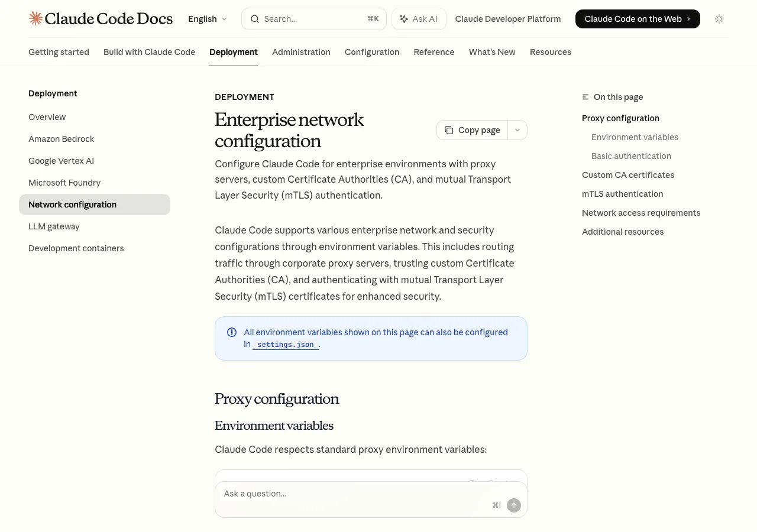This screenshot has height=532, width=757.
Task: Click the Enterprise network configuration title
Action: coord(289,130)
